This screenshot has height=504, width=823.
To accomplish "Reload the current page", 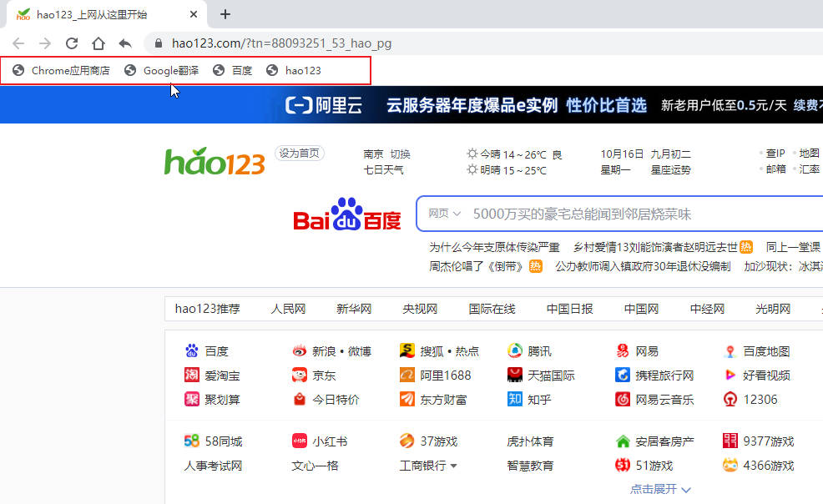I will pos(72,43).
